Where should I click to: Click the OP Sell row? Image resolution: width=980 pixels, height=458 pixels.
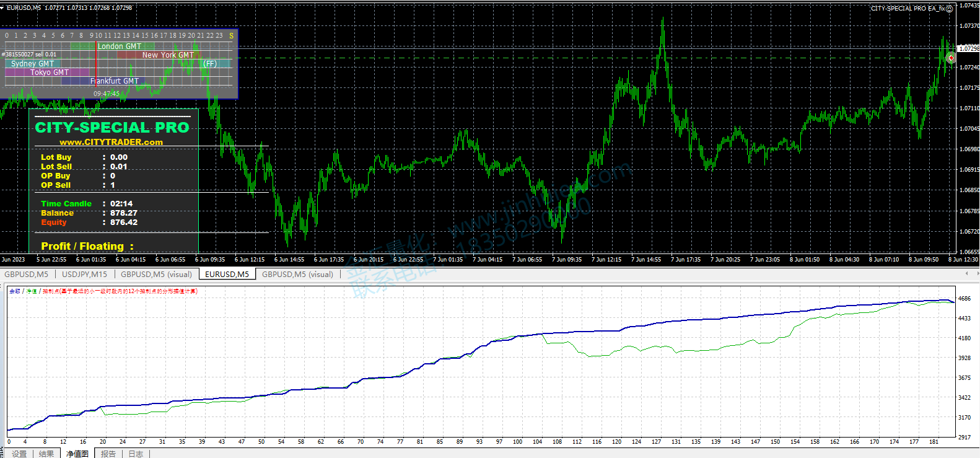click(x=78, y=185)
